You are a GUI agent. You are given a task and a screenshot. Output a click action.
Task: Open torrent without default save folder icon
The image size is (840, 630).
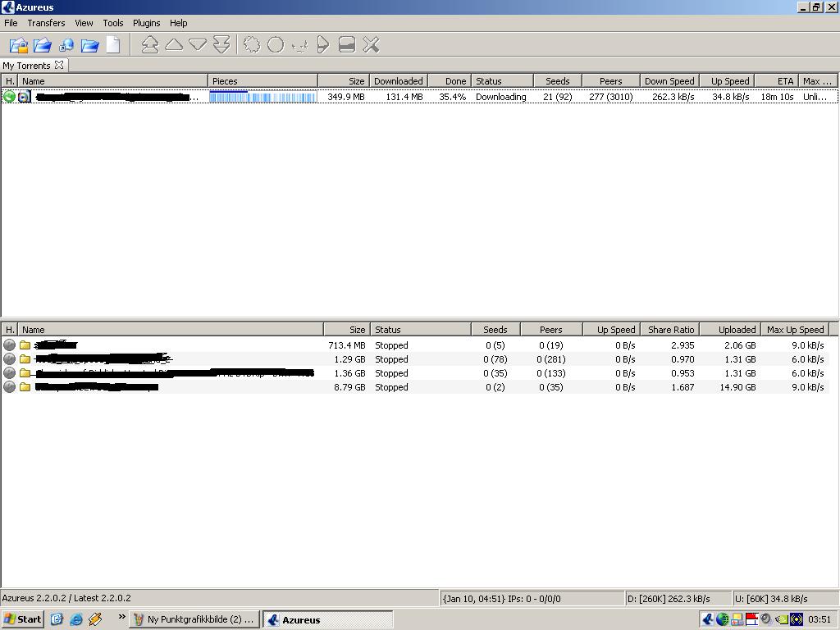point(43,44)
